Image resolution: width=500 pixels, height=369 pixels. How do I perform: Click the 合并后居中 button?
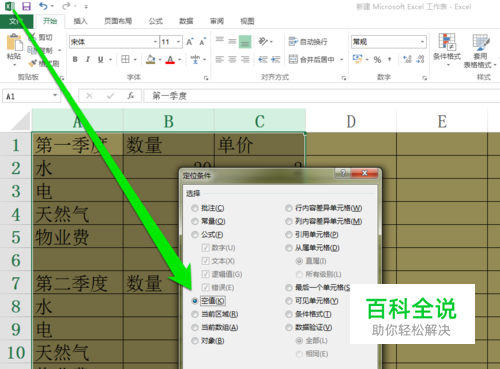pos(312,60)
